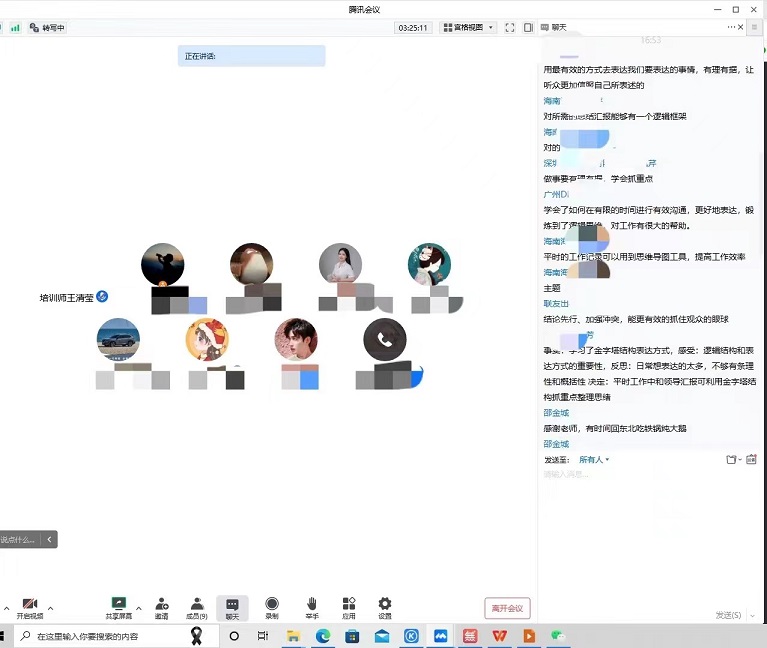This screenshot has height=648, width=767.
Task: Collapse the 说点什么 bubble arrow
Action: coord(50,539)
